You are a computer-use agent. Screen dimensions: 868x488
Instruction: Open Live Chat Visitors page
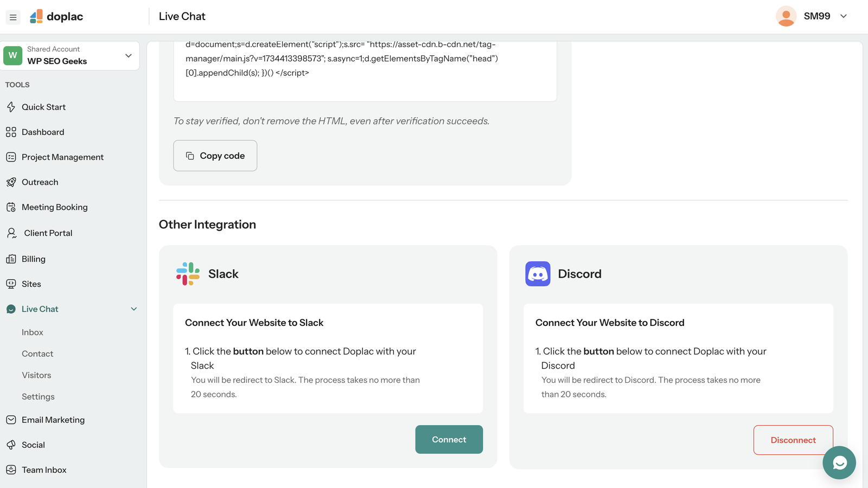36,375
